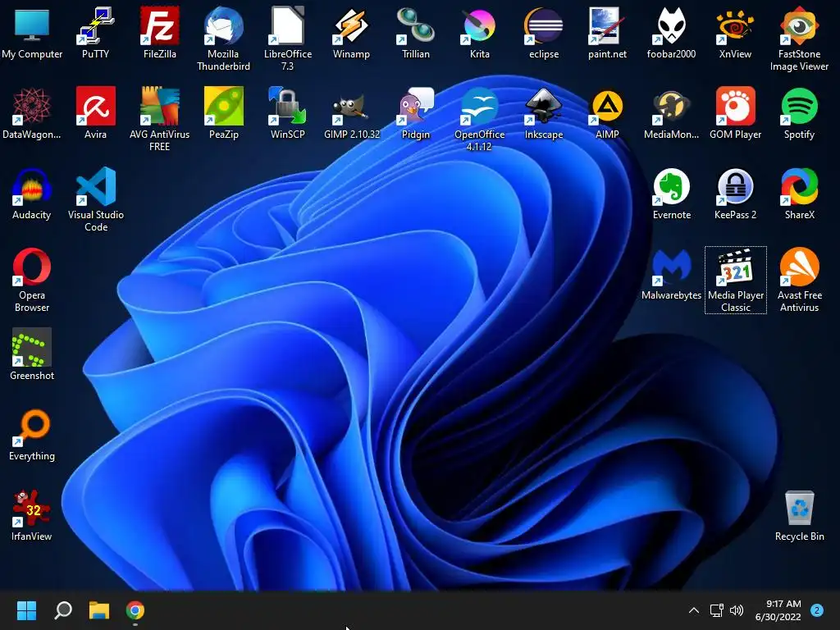Viewport: 840px width, 630px height.
Task: Open the Windows Start menu
Action: click(27, 610)
